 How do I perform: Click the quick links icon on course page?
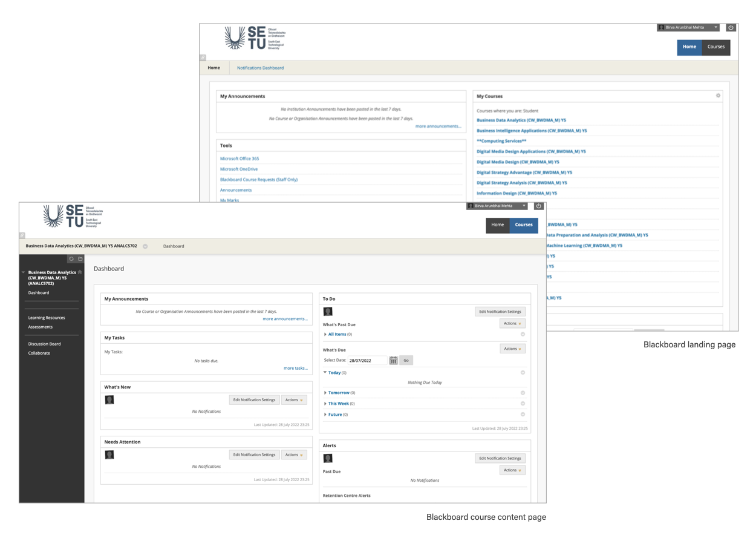(22, 235)
